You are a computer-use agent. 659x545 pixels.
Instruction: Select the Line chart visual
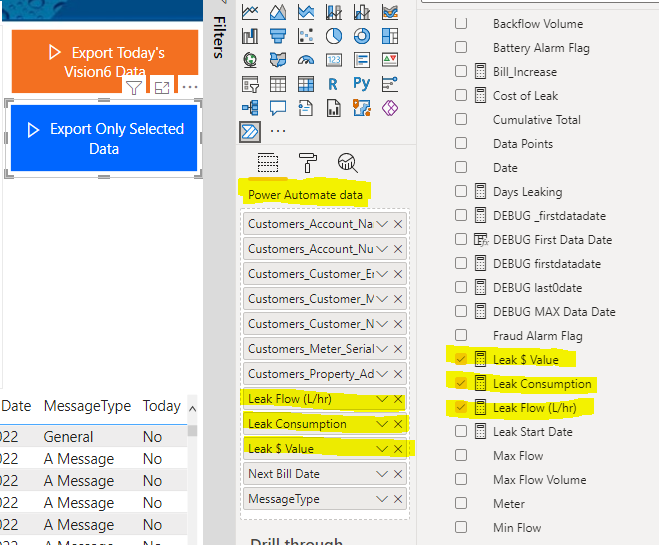[x=250, y=12]
